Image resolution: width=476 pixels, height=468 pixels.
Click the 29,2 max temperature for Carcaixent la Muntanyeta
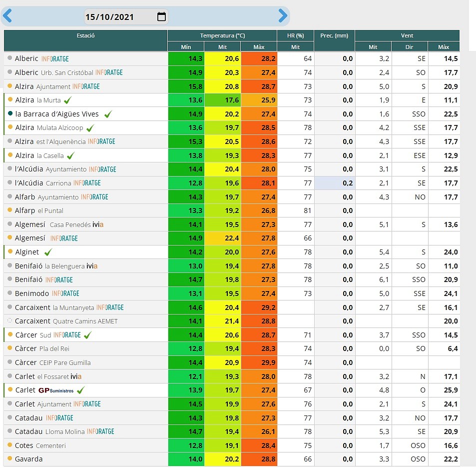pos(259,307)
